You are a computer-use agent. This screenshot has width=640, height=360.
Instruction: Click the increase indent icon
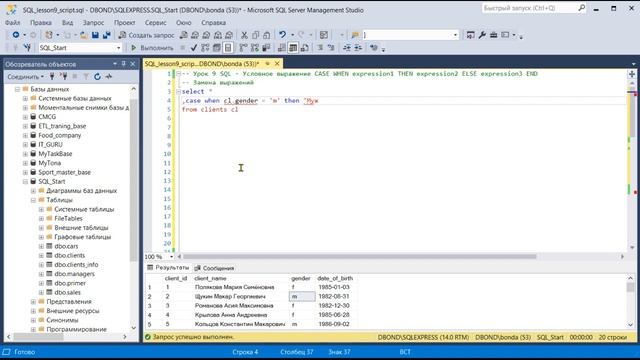point(358,48)
